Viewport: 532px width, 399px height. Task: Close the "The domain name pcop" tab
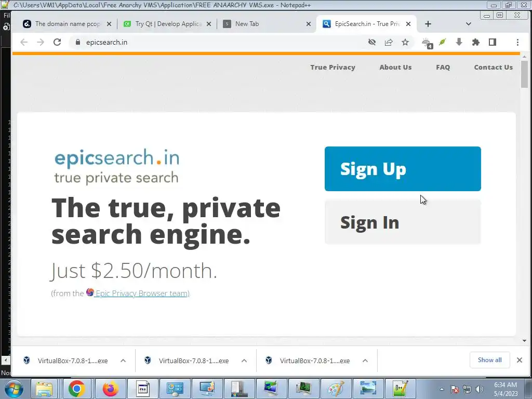109,24
